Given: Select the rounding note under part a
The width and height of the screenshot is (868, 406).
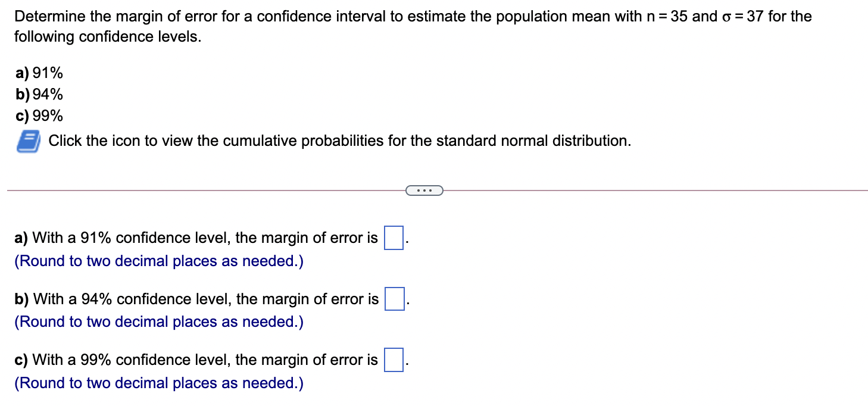Looking at the screenshot, I should click(158, 261).
